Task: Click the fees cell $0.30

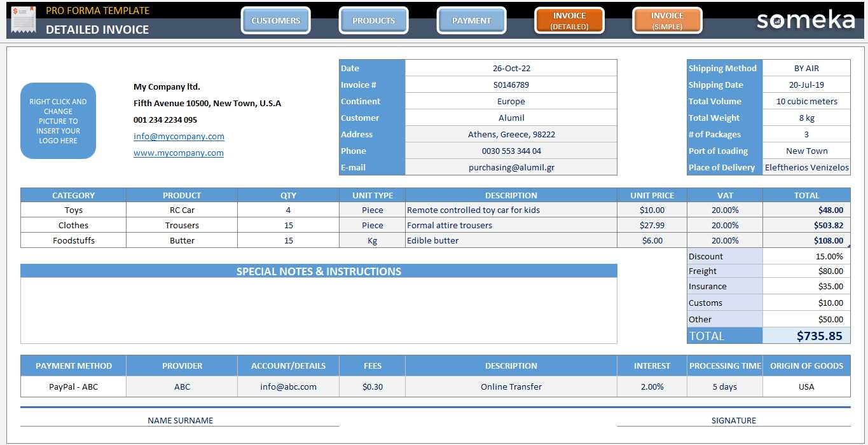Action: (x=372, y=387)
